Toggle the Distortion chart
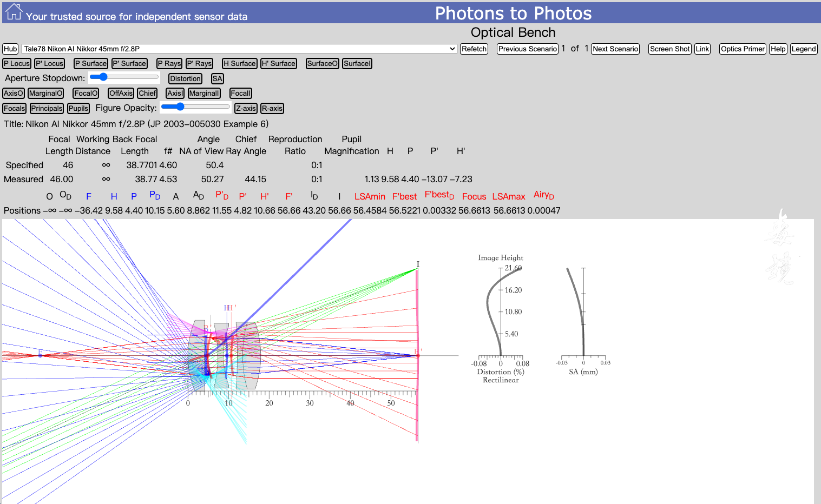This screenshot has height=504, width=821. click(185, 78)
